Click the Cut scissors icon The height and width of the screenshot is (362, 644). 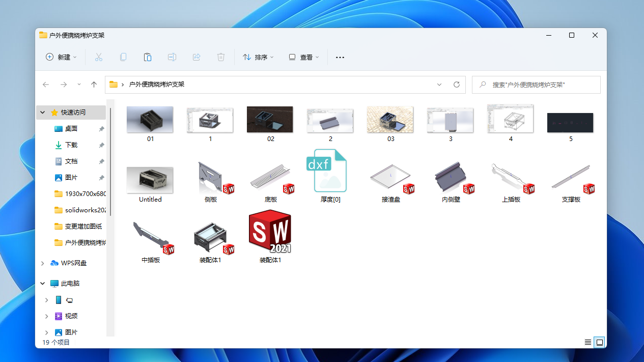(99, 57)
